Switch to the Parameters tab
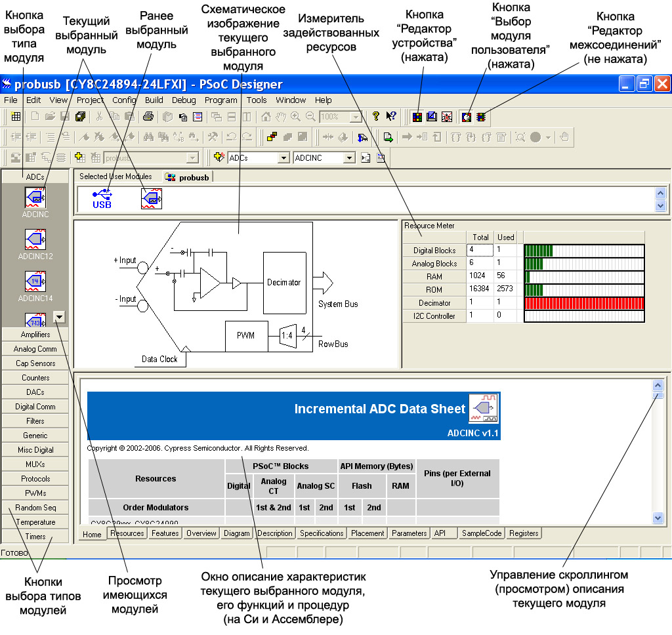 [409, 533]
